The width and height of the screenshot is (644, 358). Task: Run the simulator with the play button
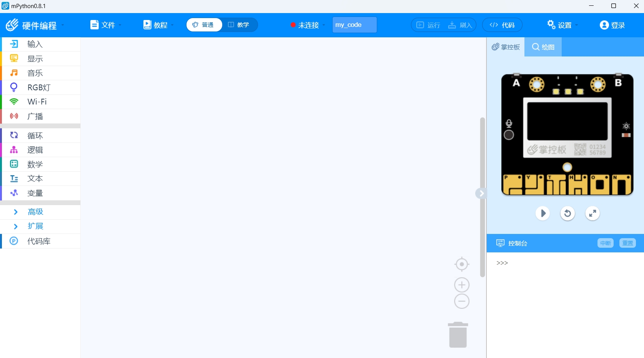(542, 213)
